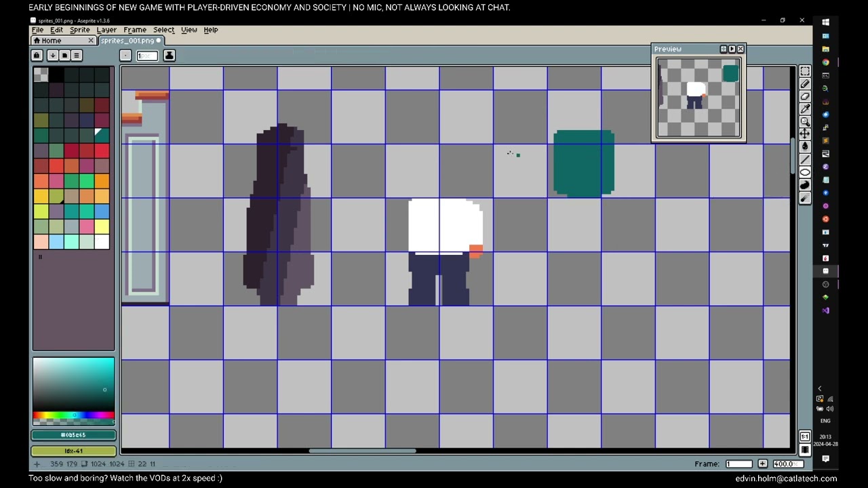The image size is (868, 488).
Task: Open the Frame menu
Action: pos(134,30)
